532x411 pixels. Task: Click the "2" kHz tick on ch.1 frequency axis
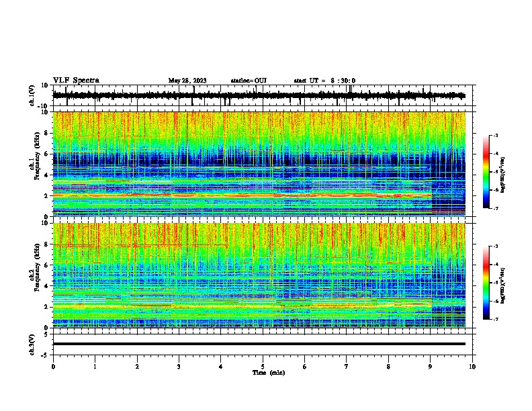point(46,195)
